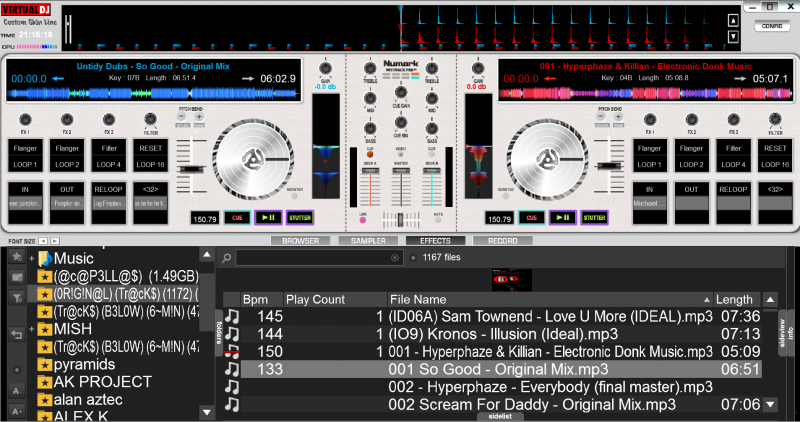Expand the Music folder tree node

pyautogui.click(x=32, y=259)
